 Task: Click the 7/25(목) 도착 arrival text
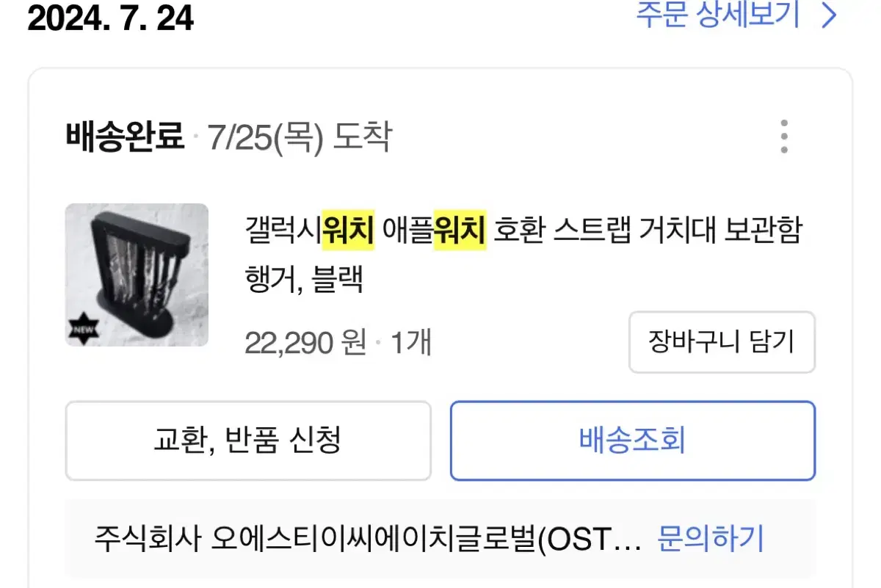coord(299,137)
